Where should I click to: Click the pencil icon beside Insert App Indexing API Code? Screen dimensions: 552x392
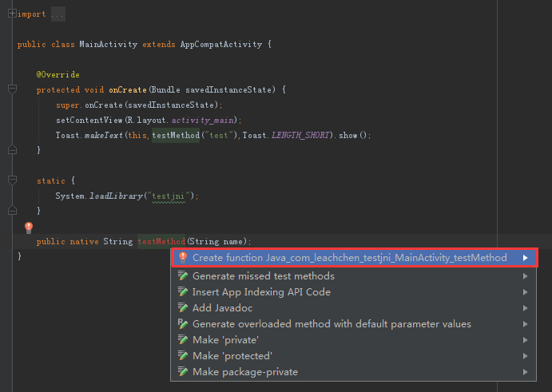point(183,291)
